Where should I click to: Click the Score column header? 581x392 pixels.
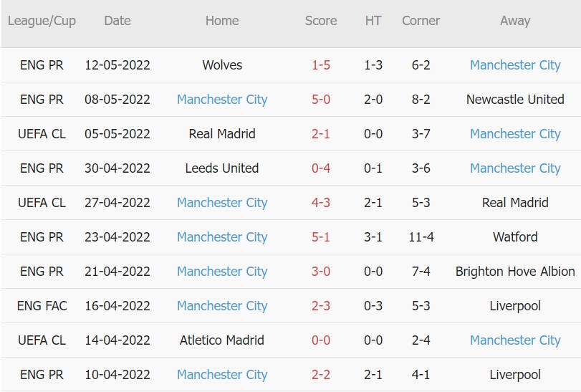(321, 21)
